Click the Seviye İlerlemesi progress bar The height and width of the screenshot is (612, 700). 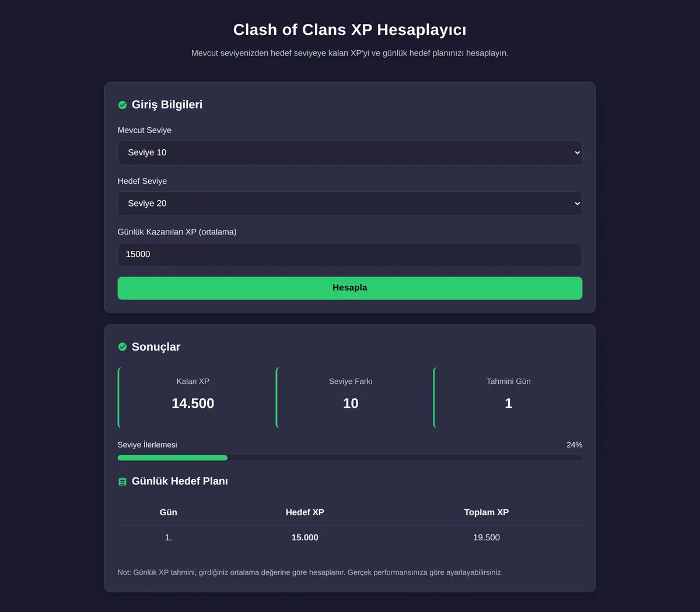[x=350, y=458]
